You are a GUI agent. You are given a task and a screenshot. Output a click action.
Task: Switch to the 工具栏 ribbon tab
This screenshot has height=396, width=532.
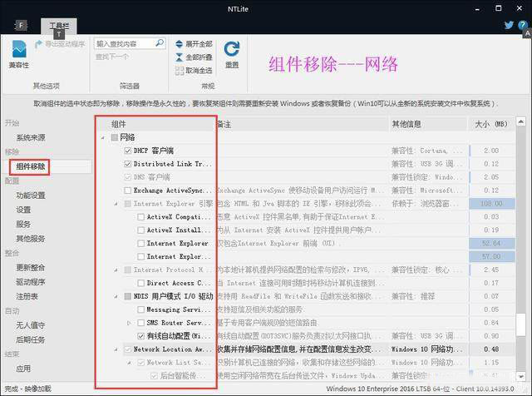(59, 26)
